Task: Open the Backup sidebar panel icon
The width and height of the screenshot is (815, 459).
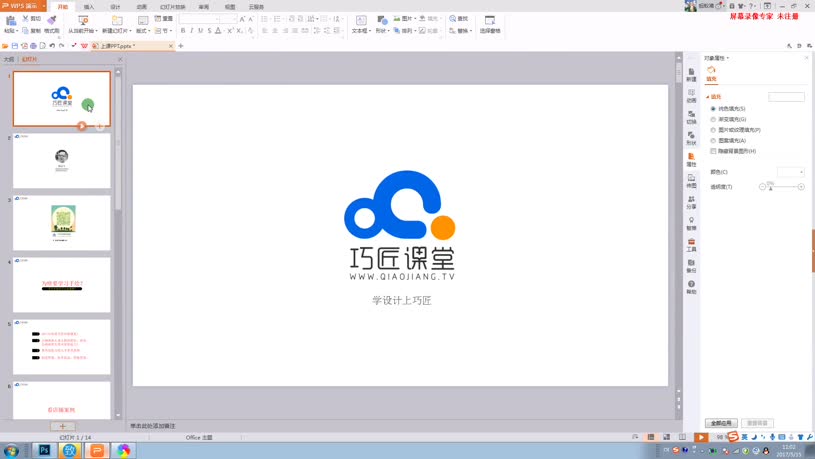Action: coord(691,266)
